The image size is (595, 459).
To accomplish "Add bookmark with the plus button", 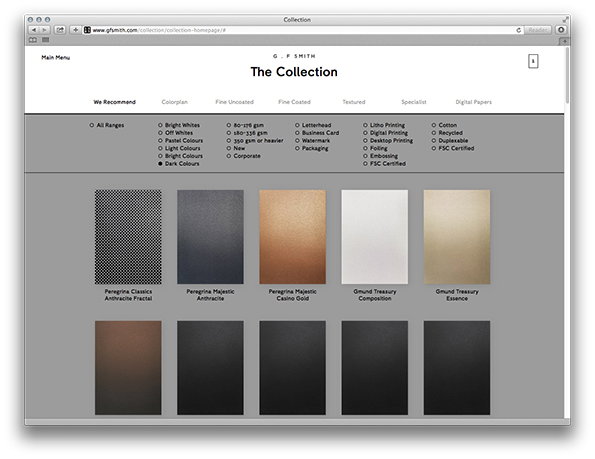I will 76,30.
